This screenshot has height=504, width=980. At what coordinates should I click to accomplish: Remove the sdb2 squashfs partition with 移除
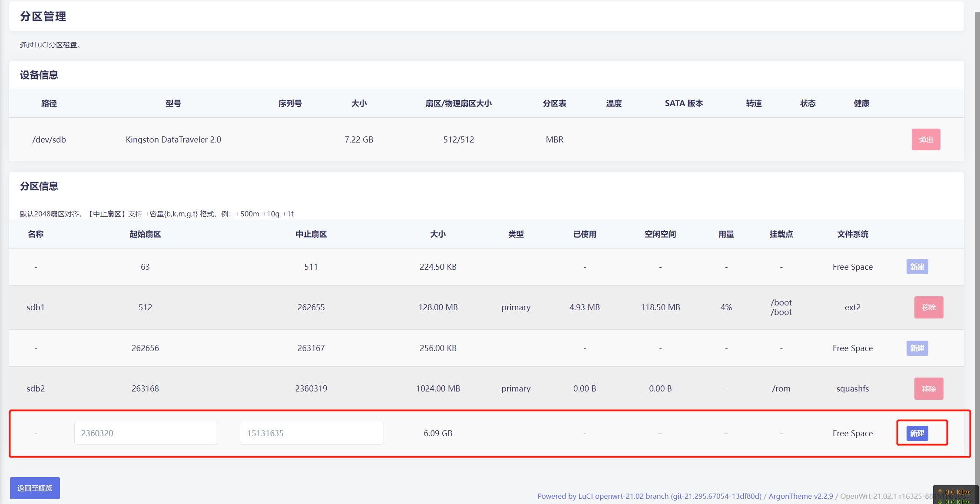pyautogui.click(x=928, y=388)
